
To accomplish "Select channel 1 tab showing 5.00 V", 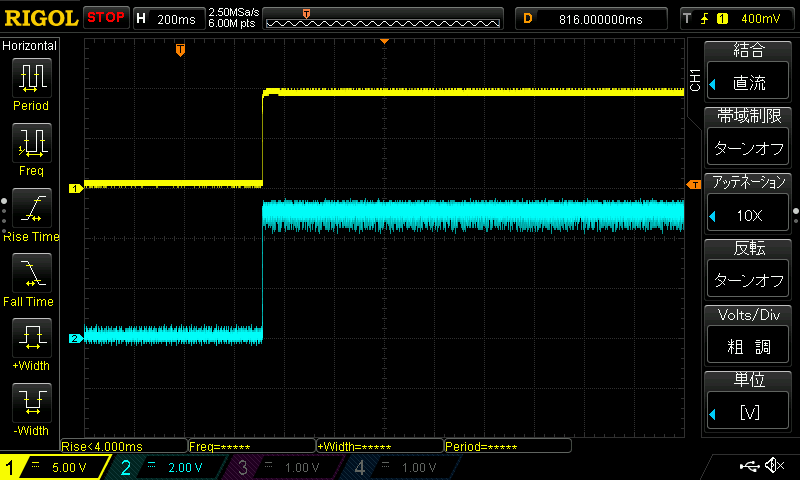I will point(54,467).
